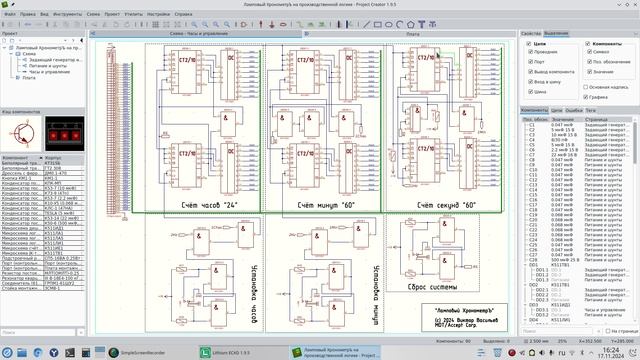The width and height of the screenshot is (640, 360).
Task: Open the 'Файл' menu
Action: tap(10, 14)
